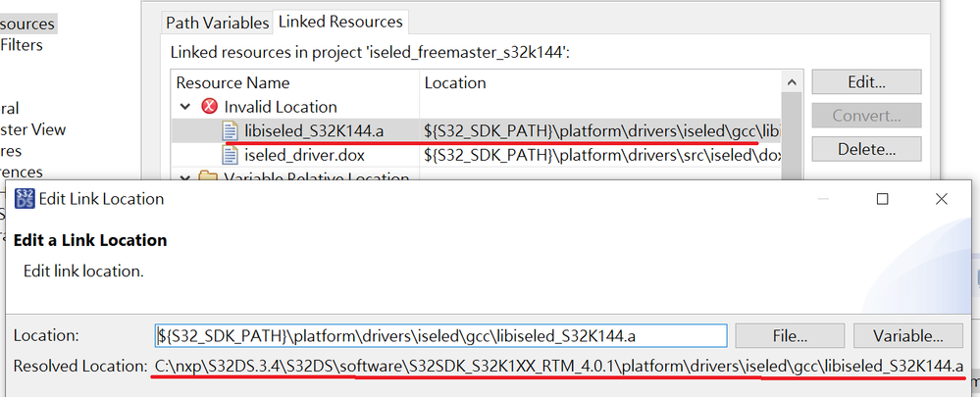Switch to the Path Variables tab
Screen dimensions: 980x397
click(217, 24)
